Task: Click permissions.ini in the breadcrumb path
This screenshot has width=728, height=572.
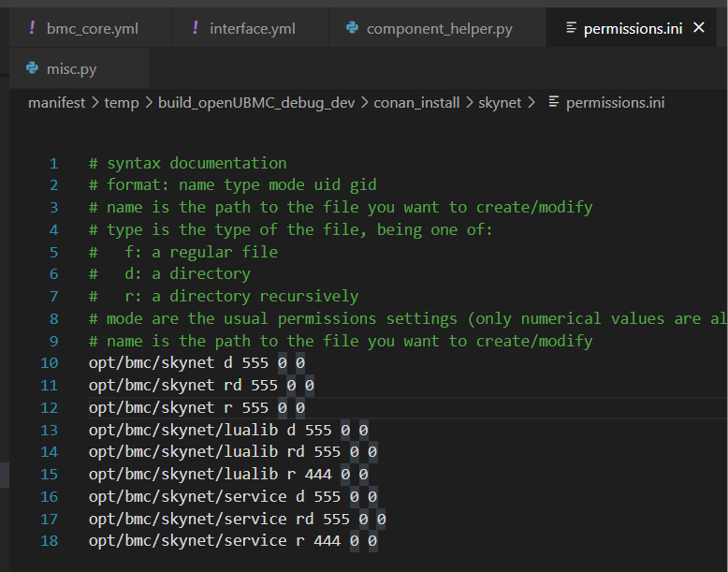Action: (615, 102)
